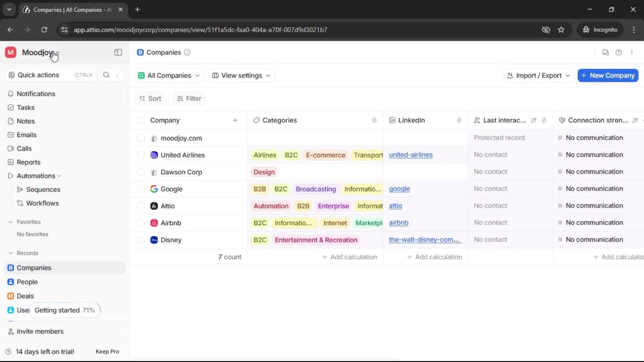Image resolution: width=644 pixels, height=362 pixels.
Task: Click the Design category tag for Dawson Corp
Action: tap(264, 172)
